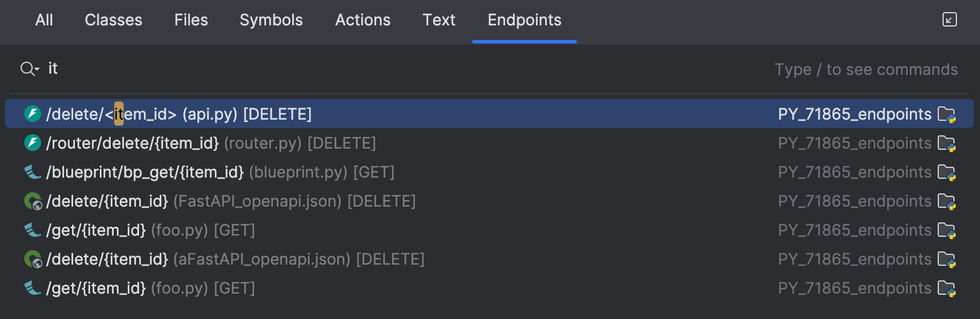Switch to the All tab
The height and width of the screenshot is (319, 980).
(44, 20)
